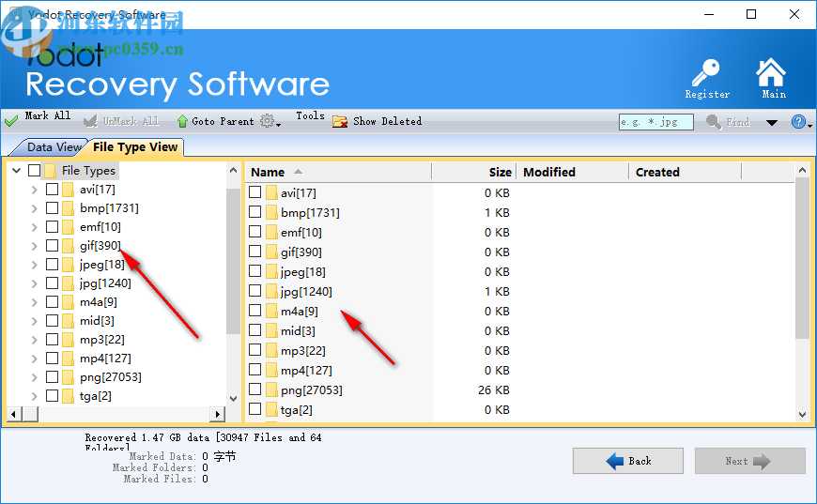Check bmp[1731] checkbox in tree
The width and height of the screenshot is (817, 504).
[52, 207]
